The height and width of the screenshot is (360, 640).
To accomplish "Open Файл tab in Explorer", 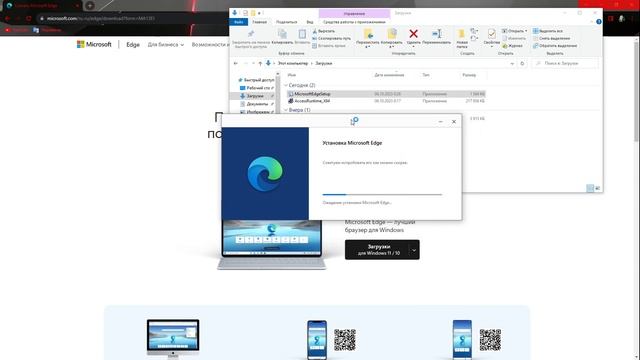I will tap(238, 22).
